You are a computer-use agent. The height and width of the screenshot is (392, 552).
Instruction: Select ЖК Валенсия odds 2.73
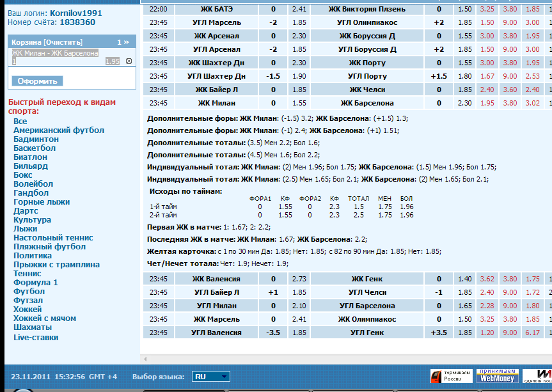[299, 279]
